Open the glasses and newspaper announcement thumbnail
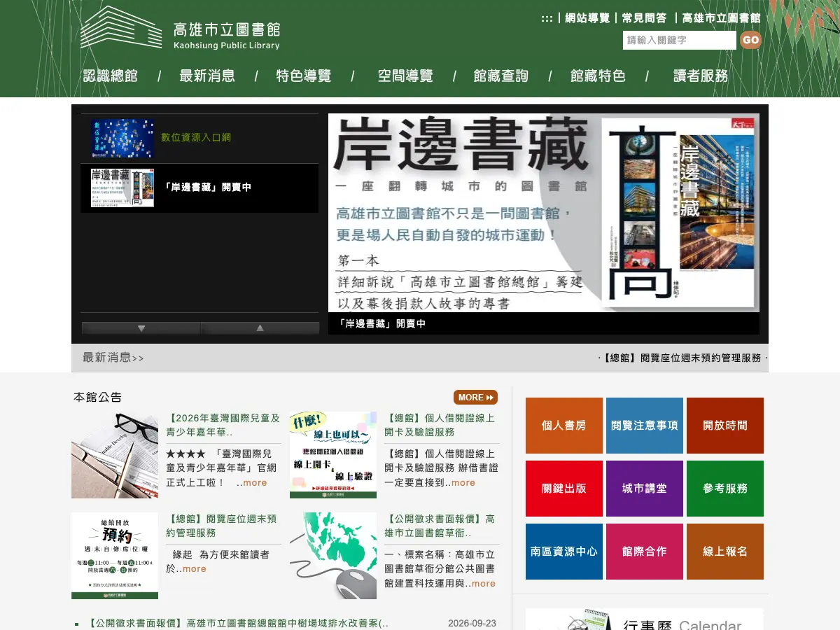Image resolution: width=840 pixels, height=630 pixels. 115,455
